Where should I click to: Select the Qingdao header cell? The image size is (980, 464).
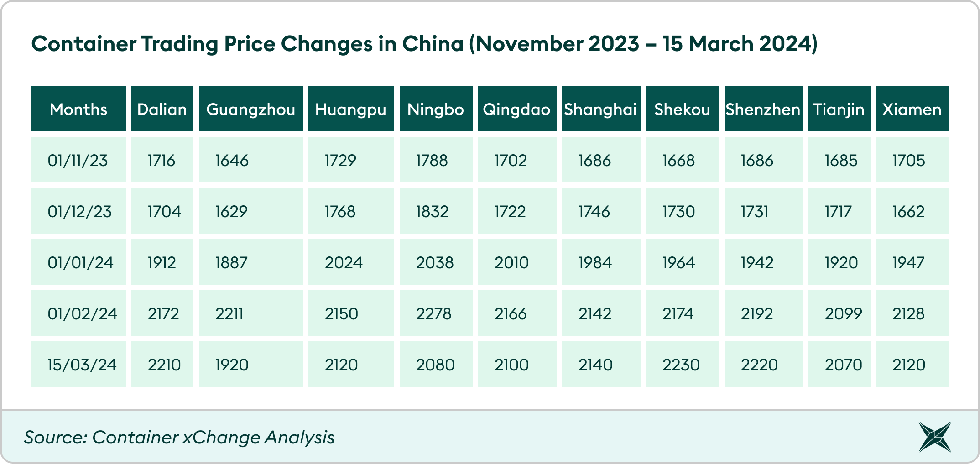click(517, 109)
